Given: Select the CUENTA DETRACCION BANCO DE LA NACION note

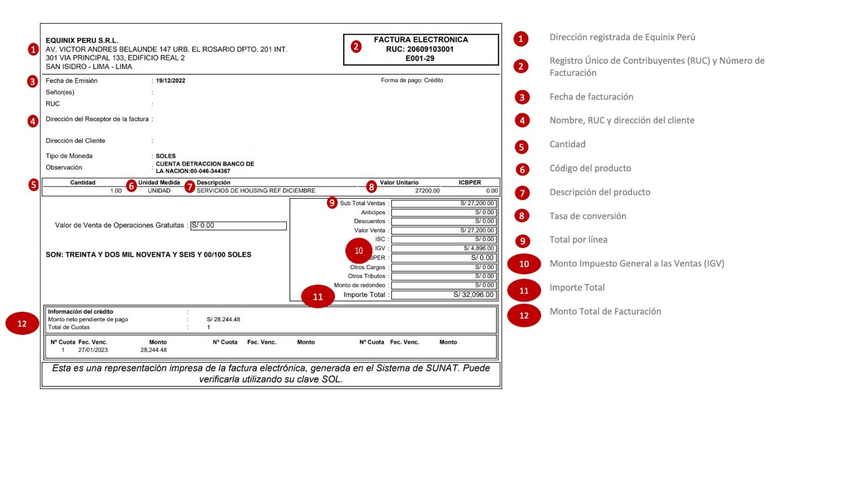Looking at the screenshot, I should 205,167.
